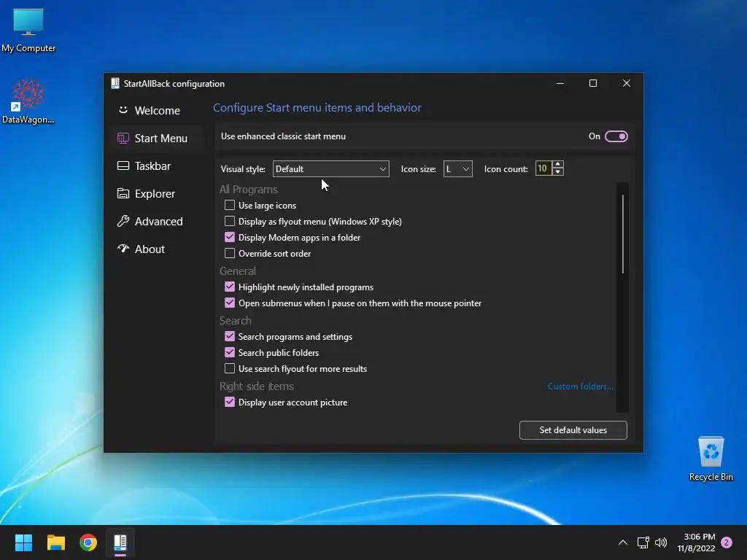Open the Icon size dropdown
The image size is (747, 560).
pyautogui.click(x=458, y=168)
